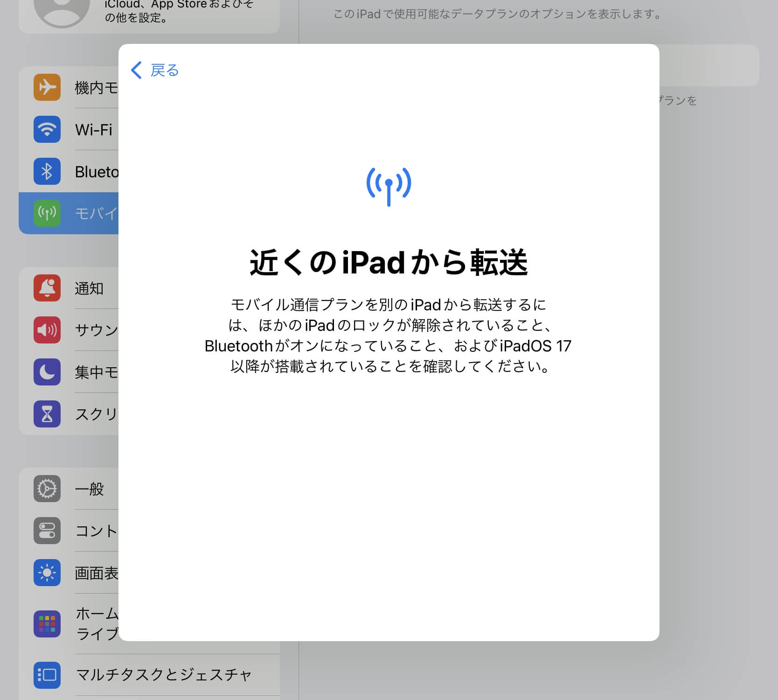Open Wi-Fi settings via its icon

pyautogui.click(x=47, y=129)
